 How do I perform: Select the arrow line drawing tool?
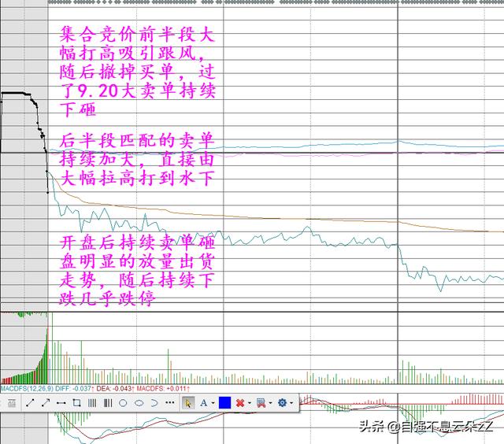click(45, 402)
